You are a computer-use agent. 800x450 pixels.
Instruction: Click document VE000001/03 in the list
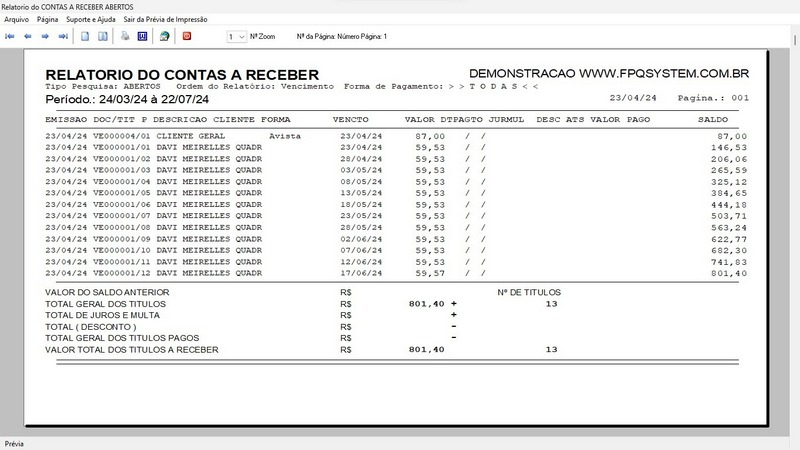click(122, 170)
